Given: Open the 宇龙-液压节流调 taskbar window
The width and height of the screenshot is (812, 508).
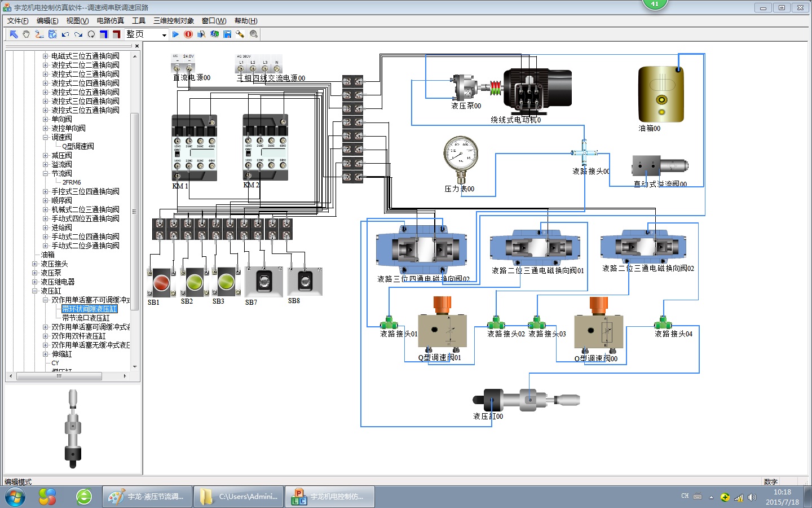Looking at the screenshot, I should tap(148, 497).
